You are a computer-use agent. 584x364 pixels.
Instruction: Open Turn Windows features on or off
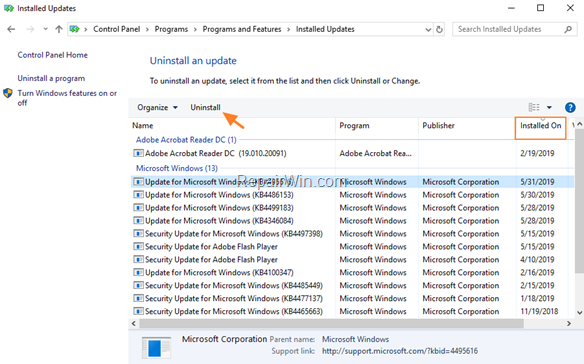67,98
